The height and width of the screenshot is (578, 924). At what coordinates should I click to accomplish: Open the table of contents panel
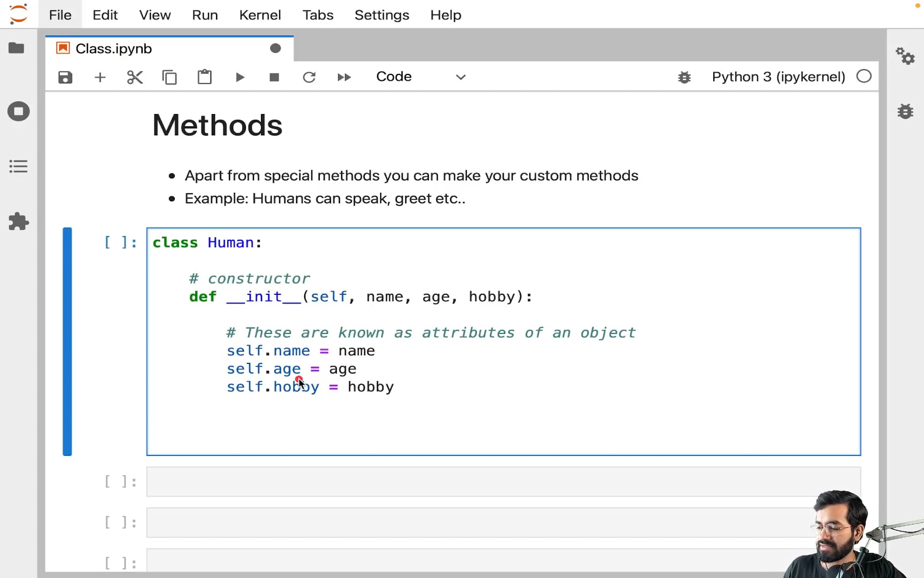click(18, 166)
